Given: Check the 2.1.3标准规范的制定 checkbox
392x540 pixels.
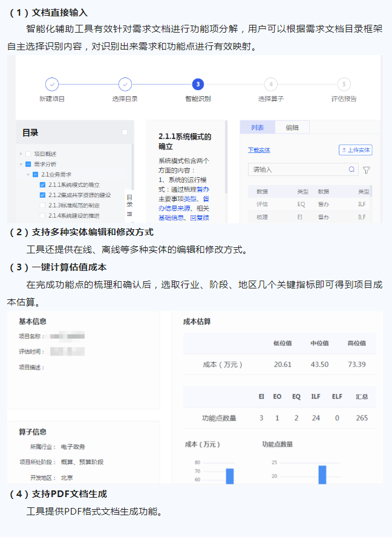Looking at the screenshot, I should [x=42, y=206].
